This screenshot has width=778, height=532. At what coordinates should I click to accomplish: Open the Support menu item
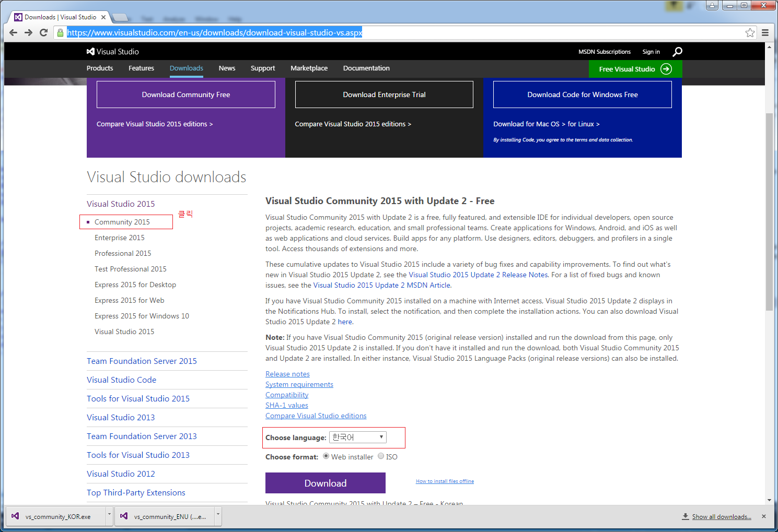point(263,68)
